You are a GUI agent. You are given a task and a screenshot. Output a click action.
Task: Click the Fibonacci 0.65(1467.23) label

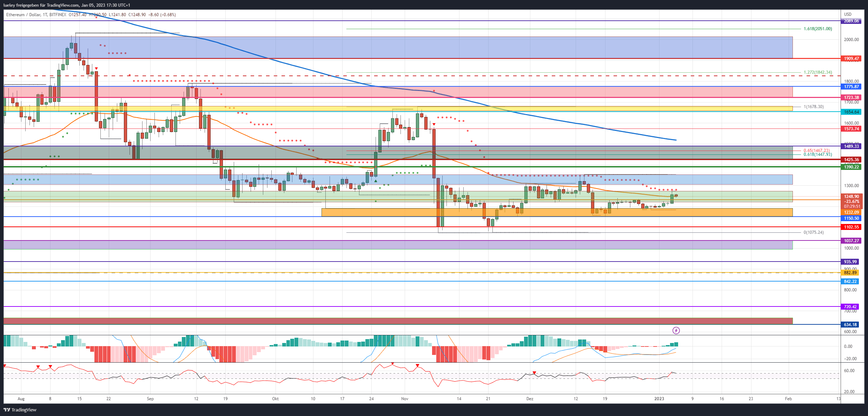click(x=816, y=151)
